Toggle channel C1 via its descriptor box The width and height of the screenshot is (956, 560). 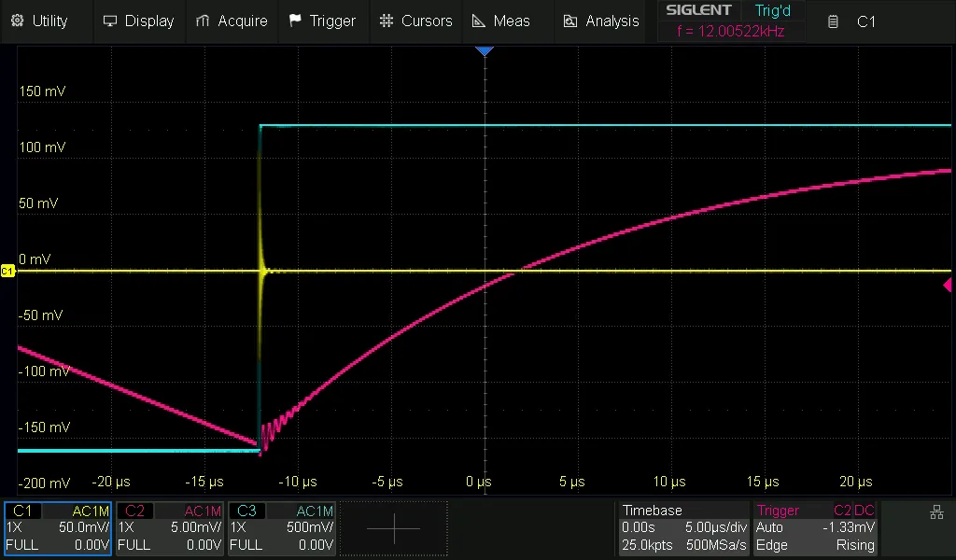[23, 511]
